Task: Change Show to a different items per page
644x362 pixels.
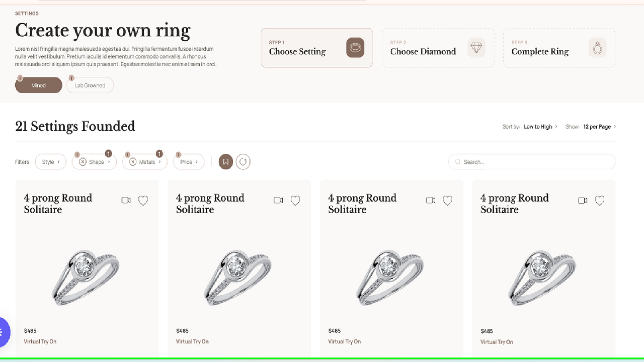Action: pos(599,127)
